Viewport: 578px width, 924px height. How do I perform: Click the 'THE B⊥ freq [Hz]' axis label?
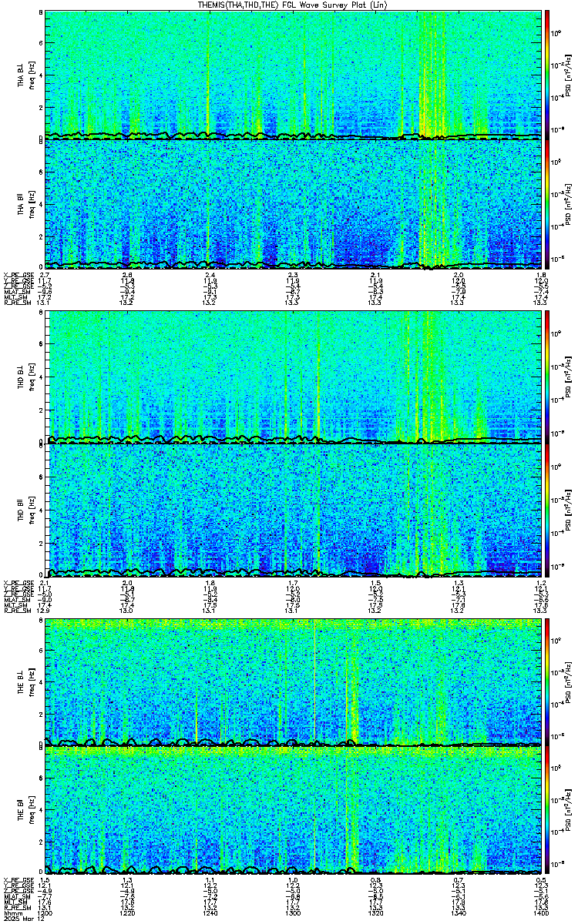(25, 682)
